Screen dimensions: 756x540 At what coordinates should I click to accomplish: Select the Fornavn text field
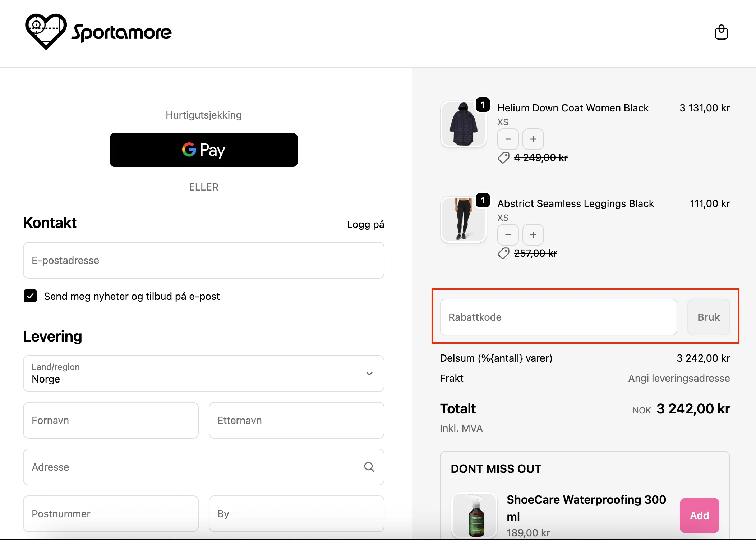pos(111,420)
